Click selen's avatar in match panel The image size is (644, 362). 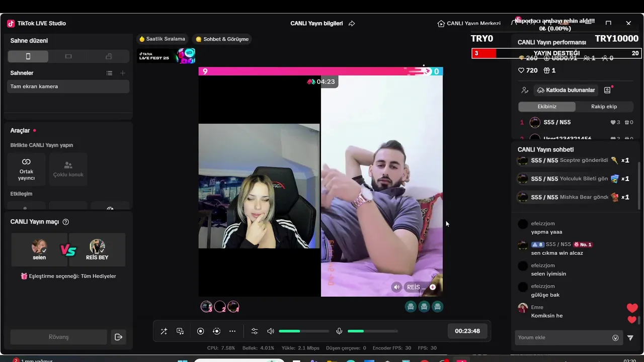39,246
